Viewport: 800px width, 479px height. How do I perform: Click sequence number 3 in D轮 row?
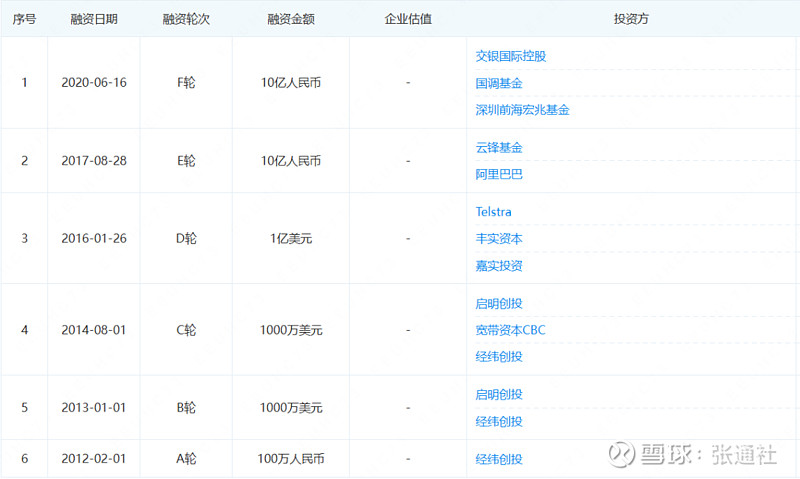[x=24, y=238]
